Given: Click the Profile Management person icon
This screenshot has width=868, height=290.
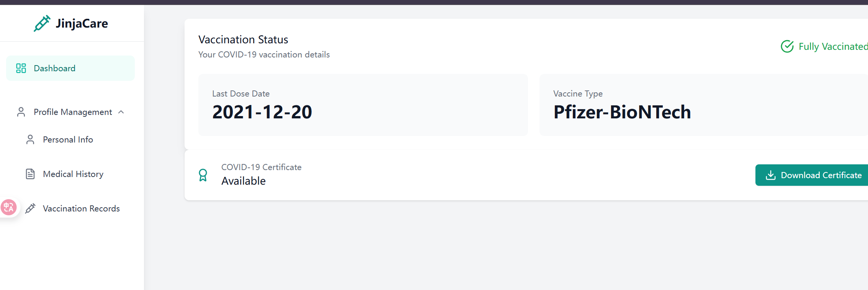Looking at the screenshot, I should 21,112.
